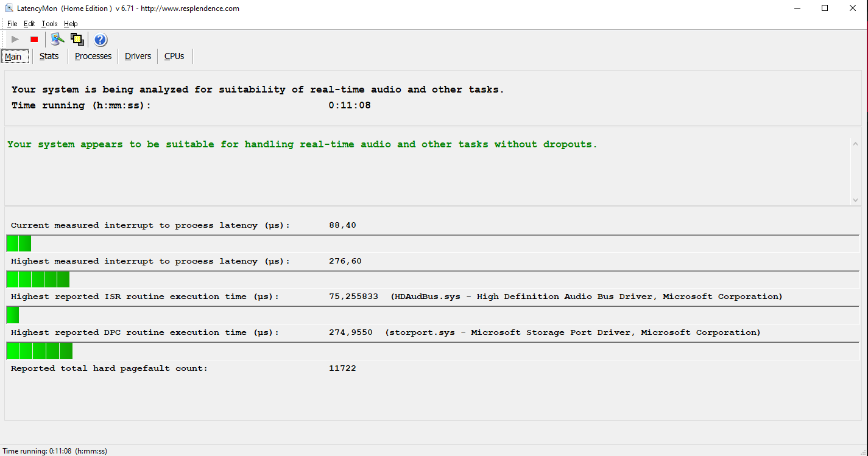
Task: Minimize the LatencyMon window
Action: pyautogui.click(x=797, y=9)
